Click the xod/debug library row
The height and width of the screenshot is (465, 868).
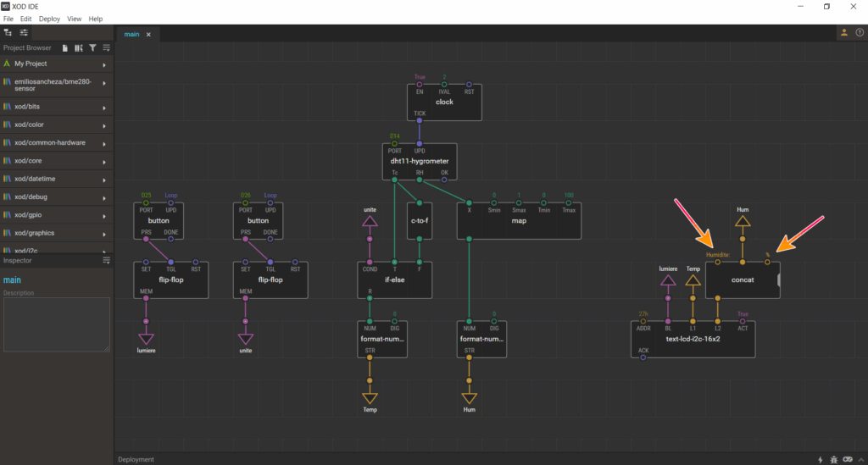57,197
